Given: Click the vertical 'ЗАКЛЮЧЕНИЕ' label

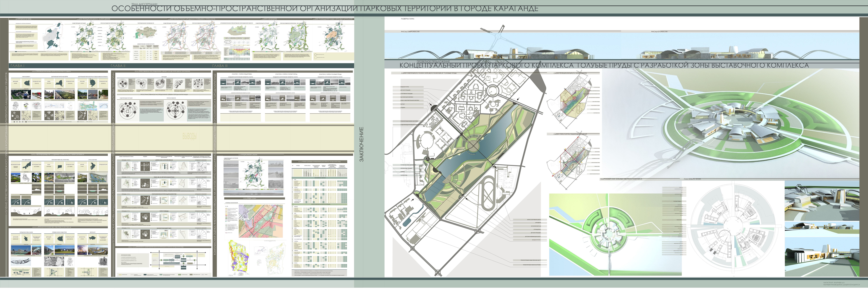Looking at the screenshot, I should coord(362,144).
